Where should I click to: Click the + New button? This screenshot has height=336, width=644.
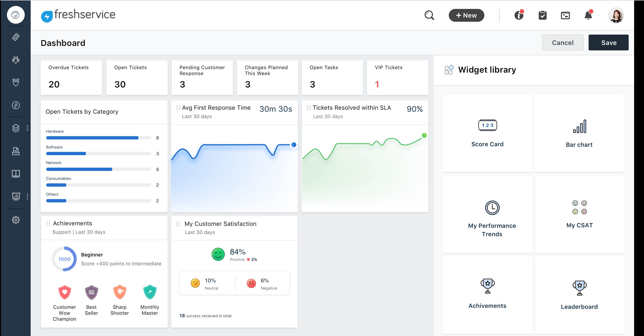(x=466, y=16)
